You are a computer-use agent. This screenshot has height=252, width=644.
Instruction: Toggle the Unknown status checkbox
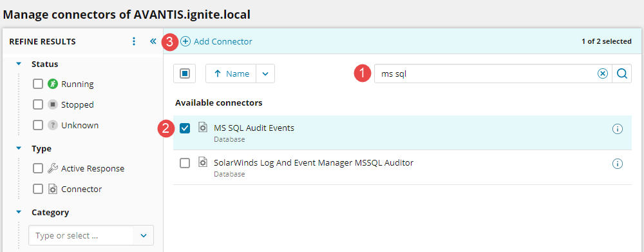(x=38, y=125)
